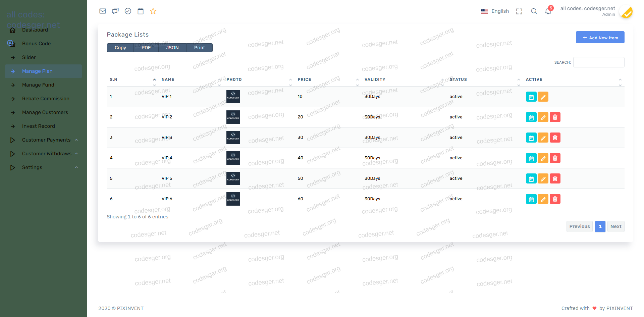644x317 pixels.
Task: Open Rebate Commission sidebar item
Action: (46, 99)
